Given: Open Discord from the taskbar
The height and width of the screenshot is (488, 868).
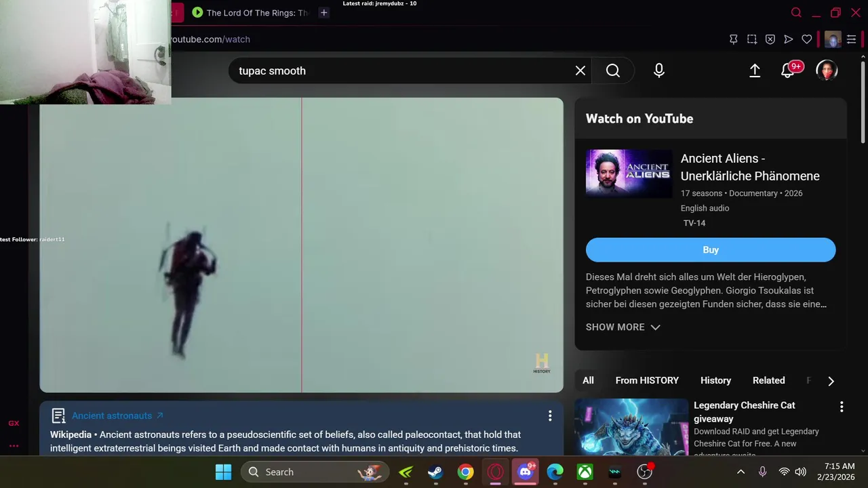Looking at the screenshot, I should pos(526,472).
